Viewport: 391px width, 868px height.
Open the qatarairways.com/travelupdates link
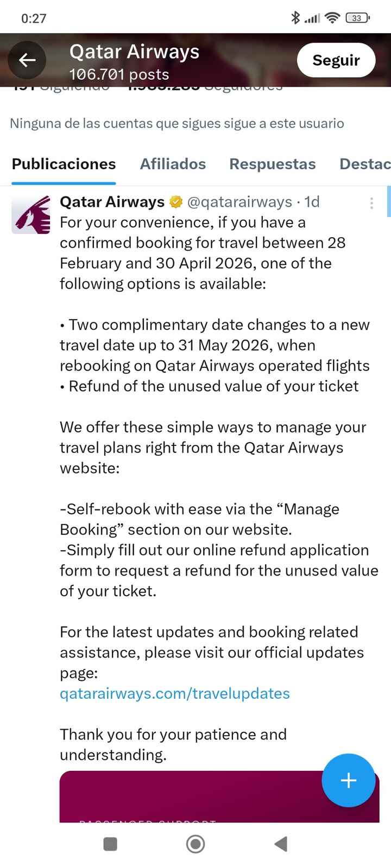pos(175,693)
